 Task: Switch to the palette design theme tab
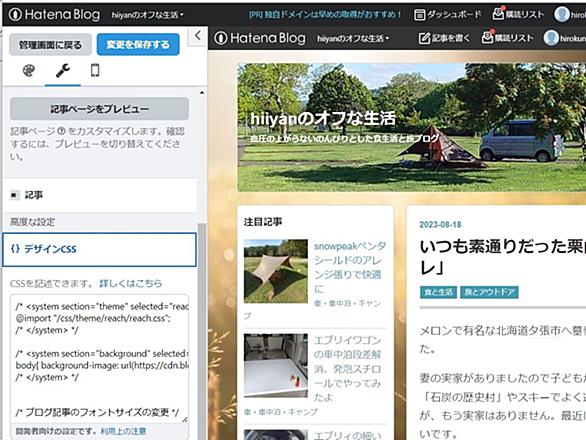(29, 70)
